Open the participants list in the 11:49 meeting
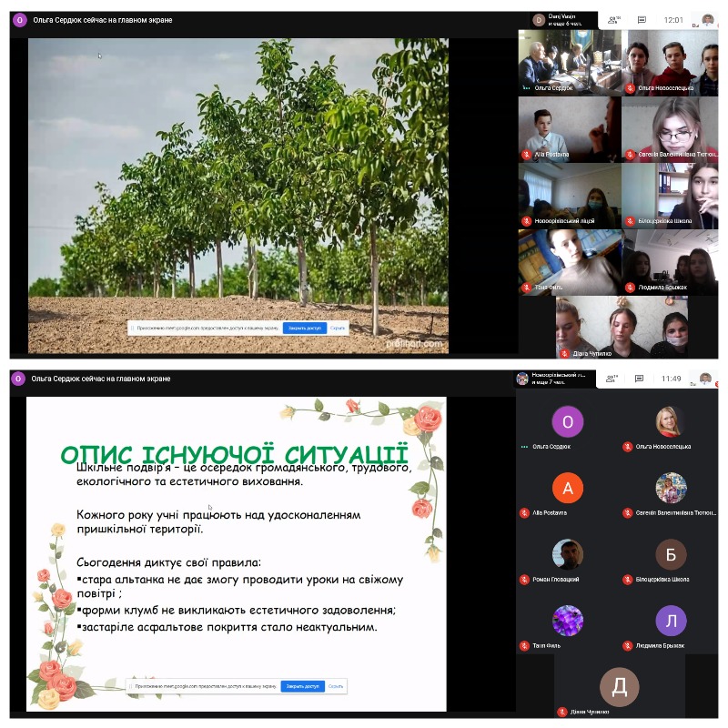This screenshot has height=728, width=728. (612, 379)
